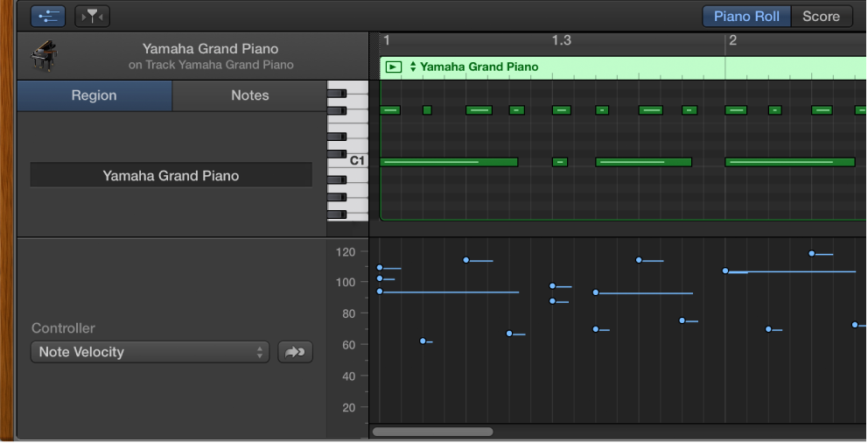Click the lowest velocity point near 60
868x443 pixels.
[423, 341]
